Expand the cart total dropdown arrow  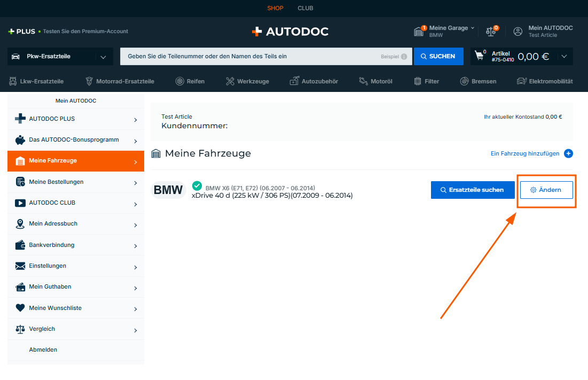coord(565,57)
